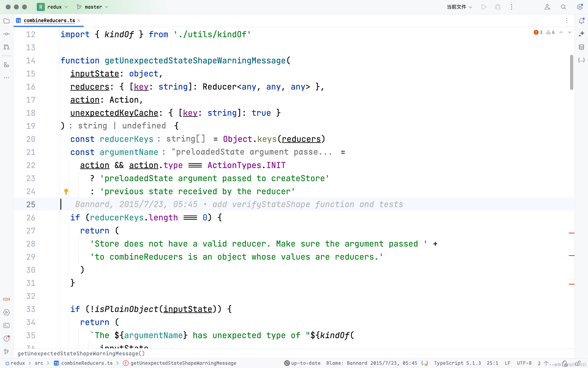
Task: Click the ': string | undefined' inlay hint
Action: (x=118, y=126)
